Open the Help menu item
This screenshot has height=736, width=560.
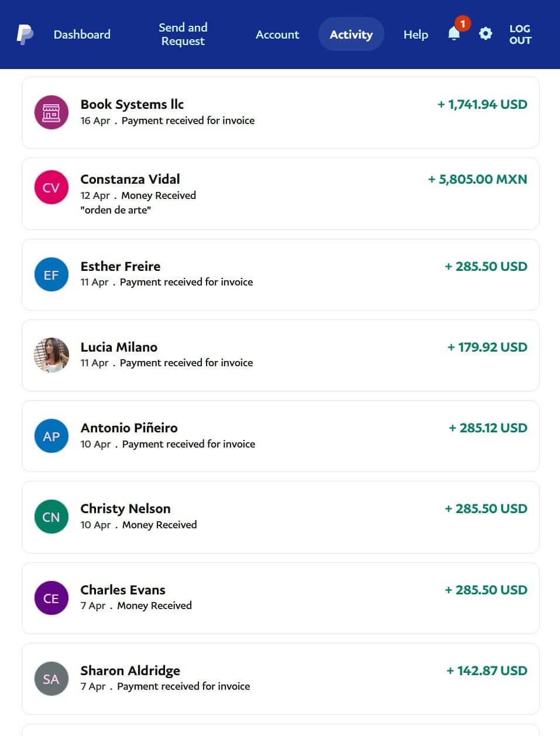point(415,35)
